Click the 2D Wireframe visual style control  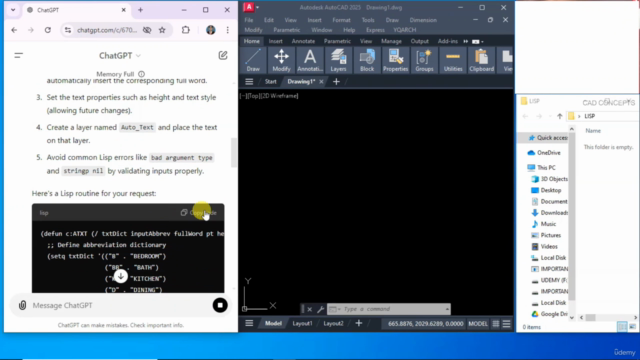click(x=279, y=96)
